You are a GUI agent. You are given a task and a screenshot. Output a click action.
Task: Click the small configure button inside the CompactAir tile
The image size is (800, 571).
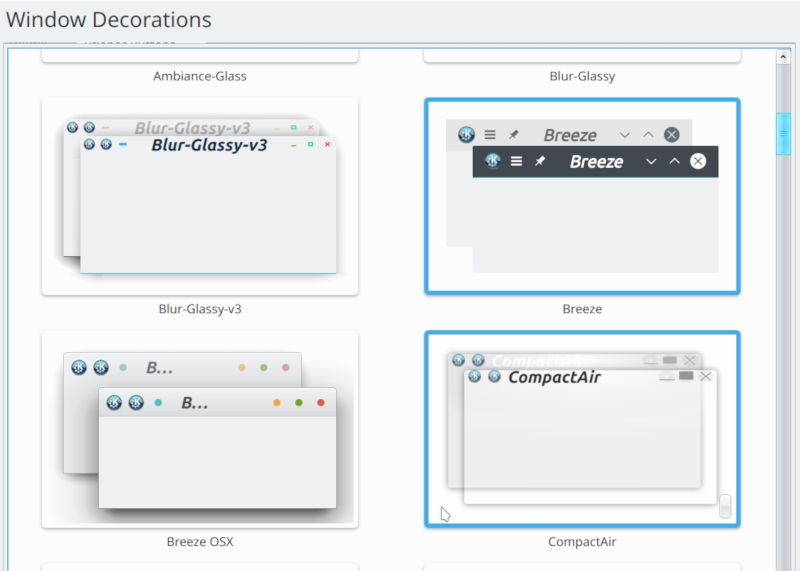[725, 507]
